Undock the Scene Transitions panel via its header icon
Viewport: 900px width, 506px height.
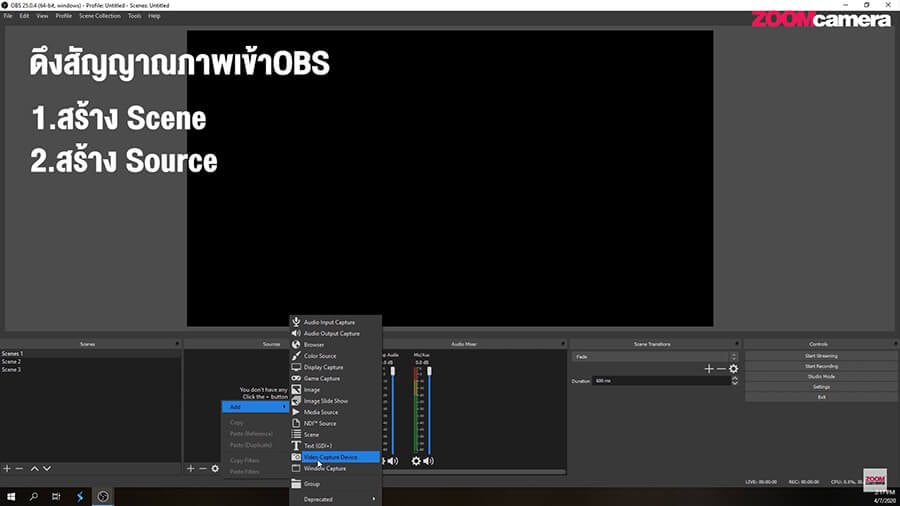(736, 344)
